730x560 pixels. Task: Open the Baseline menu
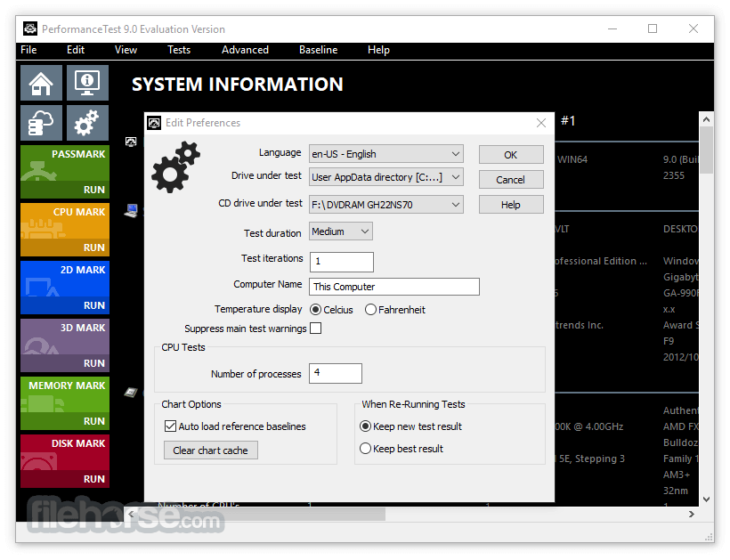(x=319, y=50)
